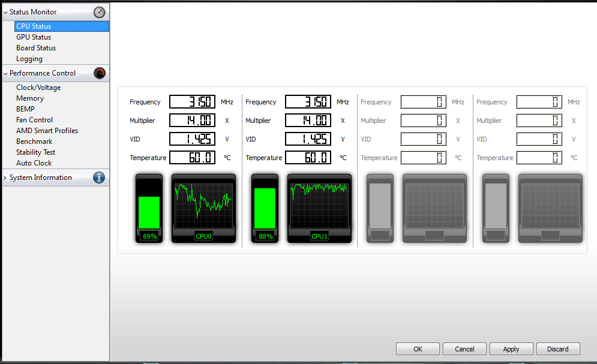Open Fan Control settings
This screenshot has height=364, width=597.
point(34,120)
